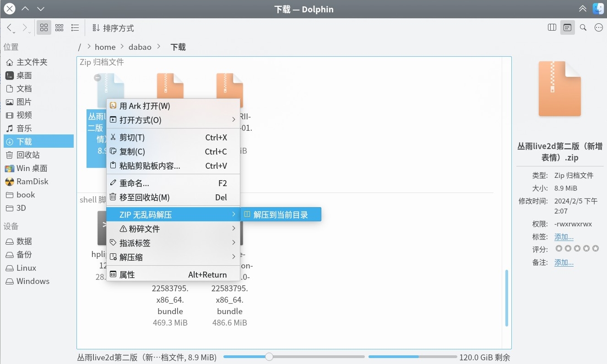
Task: Switch to icons view mode
Action: [x=43, y=28]
